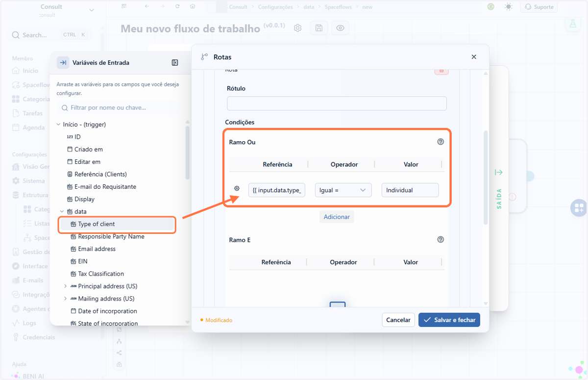The height and width of the screenshot is (380, 588).
Task: Collapse the data tree node
Action: pos(62,212)
